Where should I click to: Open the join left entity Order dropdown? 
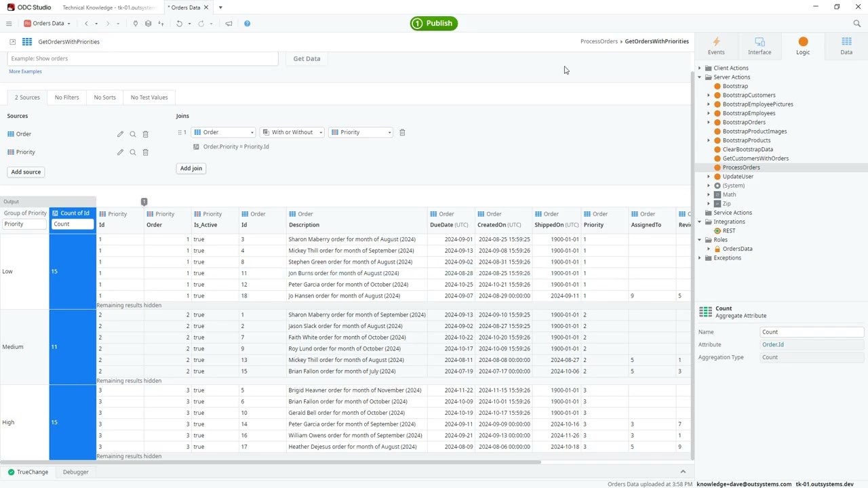[x=224, y=133]
